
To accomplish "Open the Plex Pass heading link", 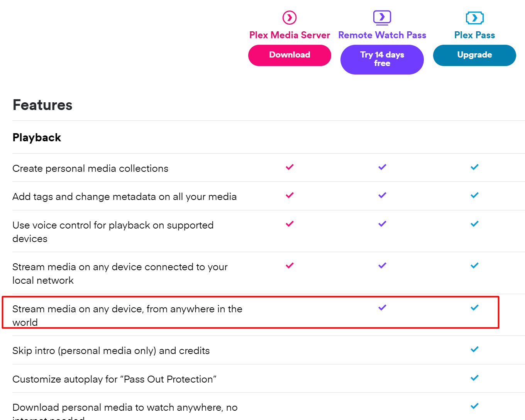I will click(x=474, y=35).
